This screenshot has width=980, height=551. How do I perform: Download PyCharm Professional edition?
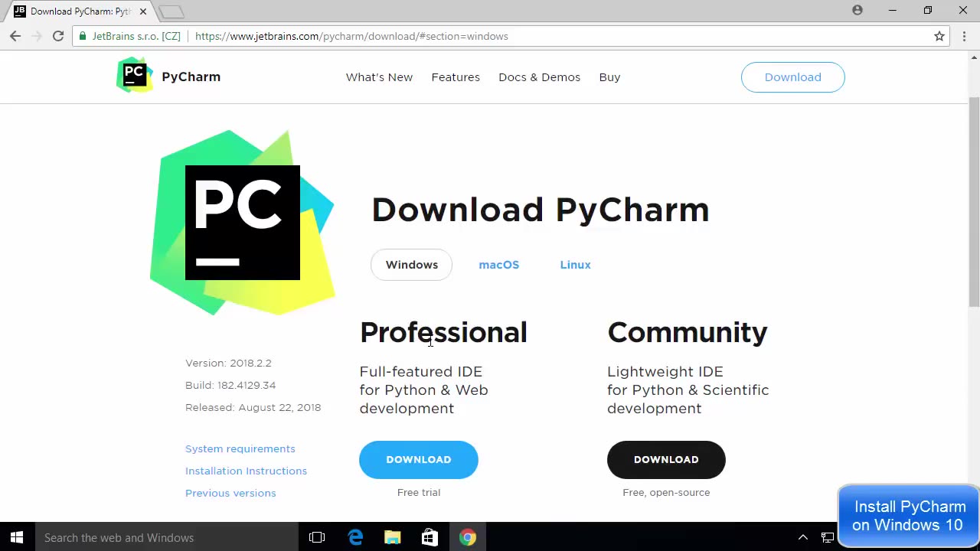click(418, 459)
